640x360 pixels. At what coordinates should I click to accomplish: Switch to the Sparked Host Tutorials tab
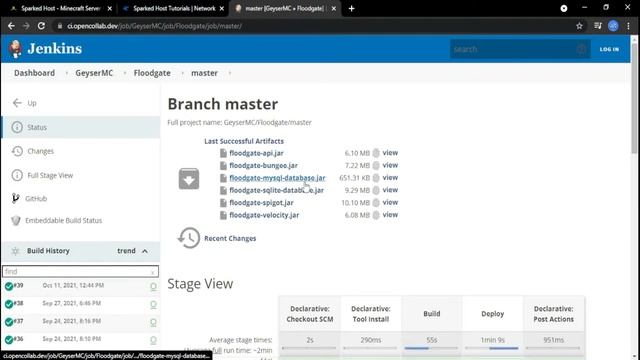[x=173, y=8]
